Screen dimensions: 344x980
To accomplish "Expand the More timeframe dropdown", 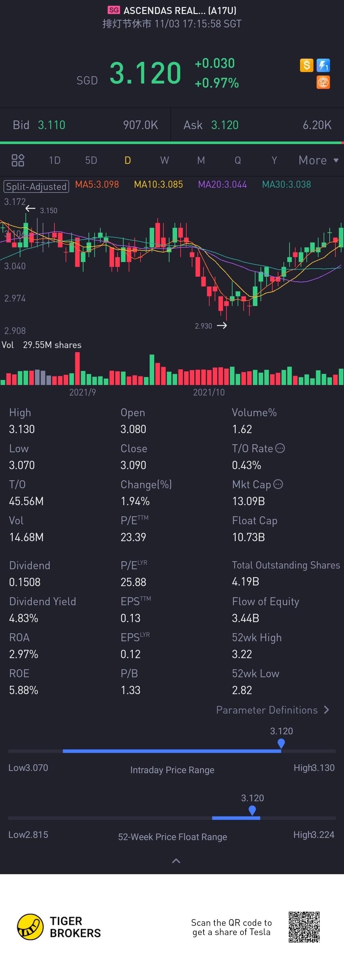I will 319,160.
